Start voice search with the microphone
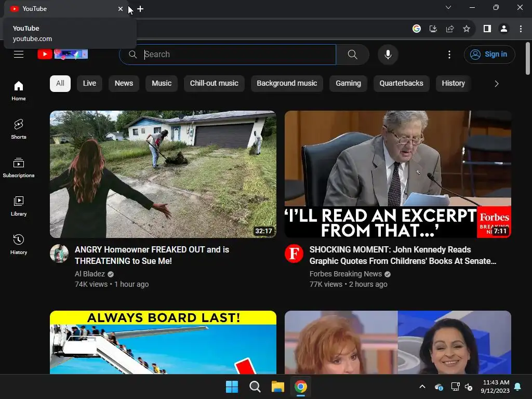Viewport: 532px width, 399px height. pos(388,54)
